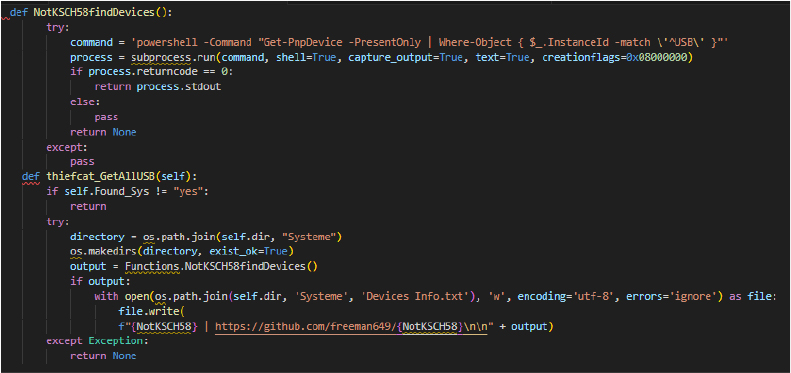
Task: Click the "Systeme" string in os.path.join
Action: pyautogui.click(x=315, y=237)
